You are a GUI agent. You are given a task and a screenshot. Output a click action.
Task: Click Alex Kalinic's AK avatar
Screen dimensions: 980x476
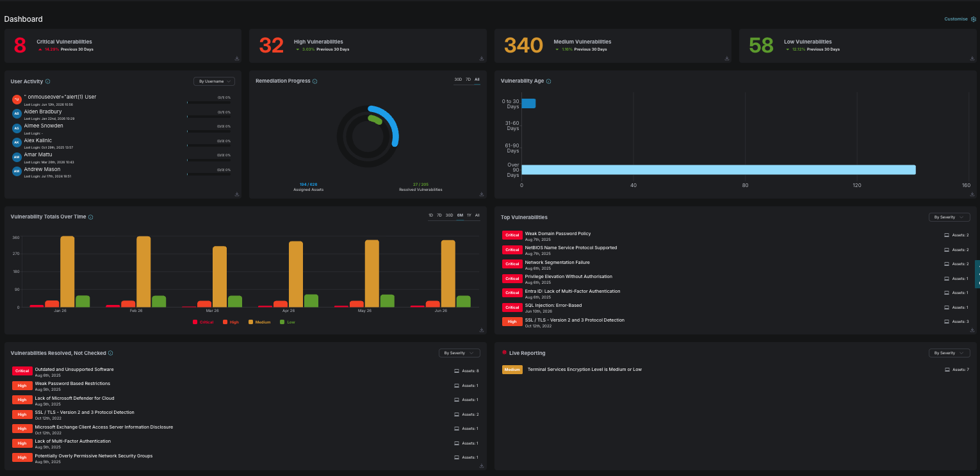pos(17,142)
